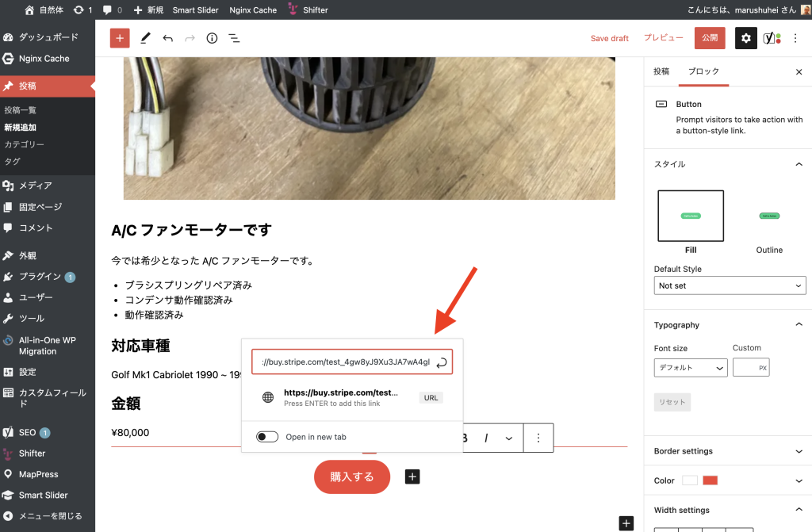The image size is (812, 532).
Task: Select the pencil tools icon in toolbar
Action: coord(145,38)
